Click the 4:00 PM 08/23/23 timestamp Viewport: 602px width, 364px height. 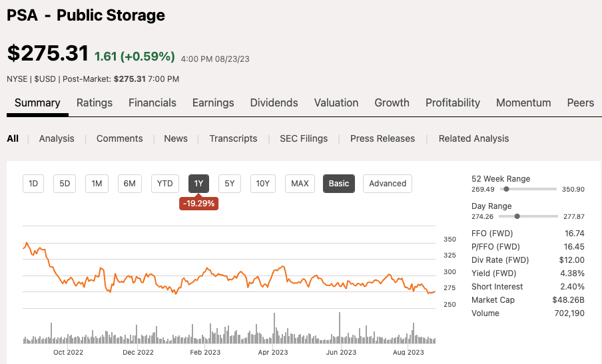pyautogui.click(x=215, y=59)
